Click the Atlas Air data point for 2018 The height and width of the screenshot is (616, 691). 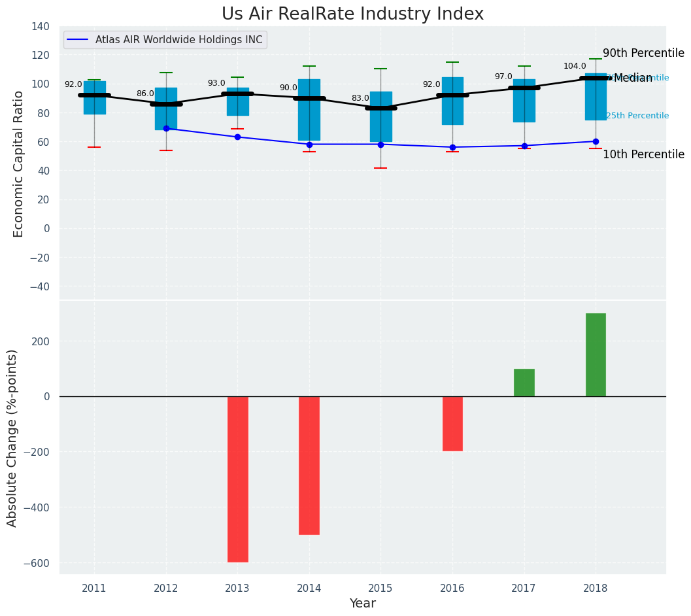(x=596, y=141)
